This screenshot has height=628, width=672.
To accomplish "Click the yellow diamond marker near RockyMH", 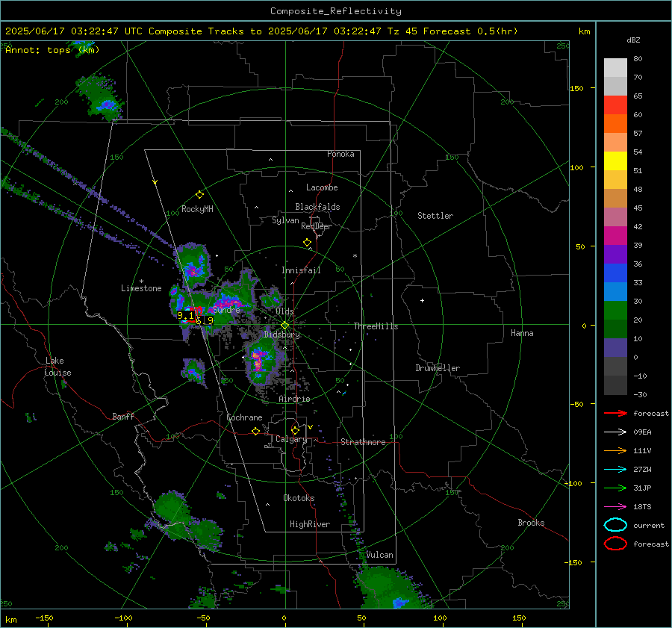I will click(199, 195).
